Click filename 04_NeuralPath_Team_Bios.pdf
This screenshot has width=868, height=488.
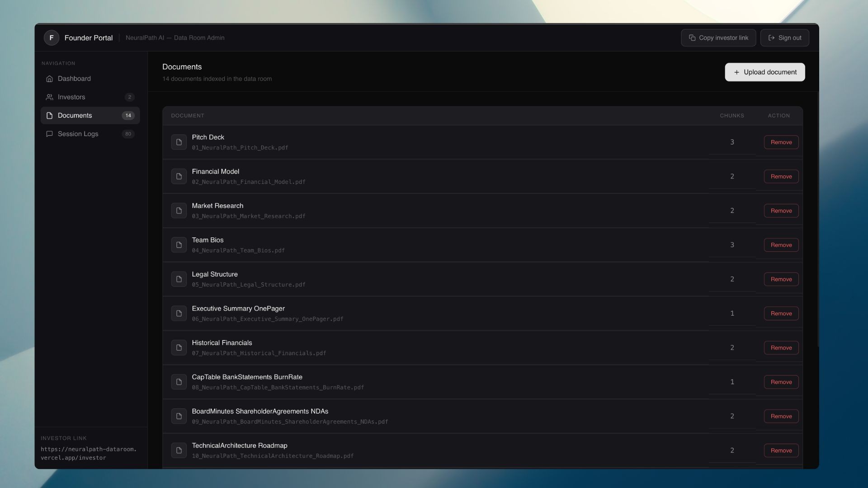238,251
